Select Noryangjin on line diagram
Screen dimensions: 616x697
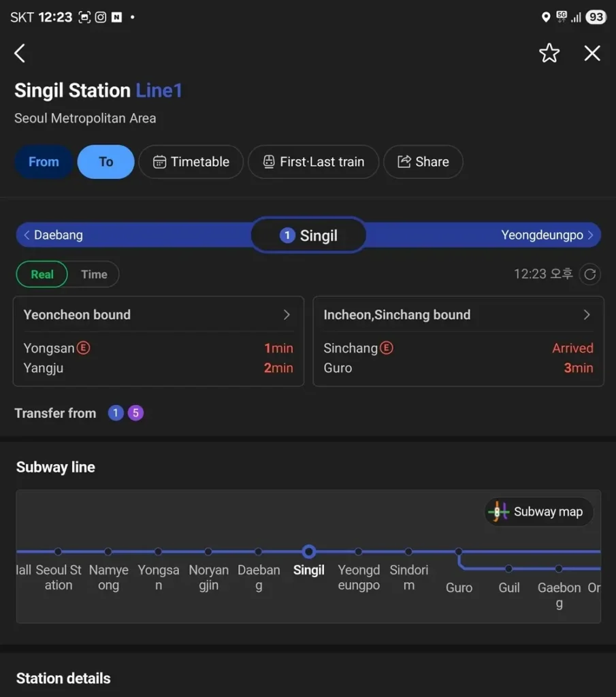[x=208, y=551]
